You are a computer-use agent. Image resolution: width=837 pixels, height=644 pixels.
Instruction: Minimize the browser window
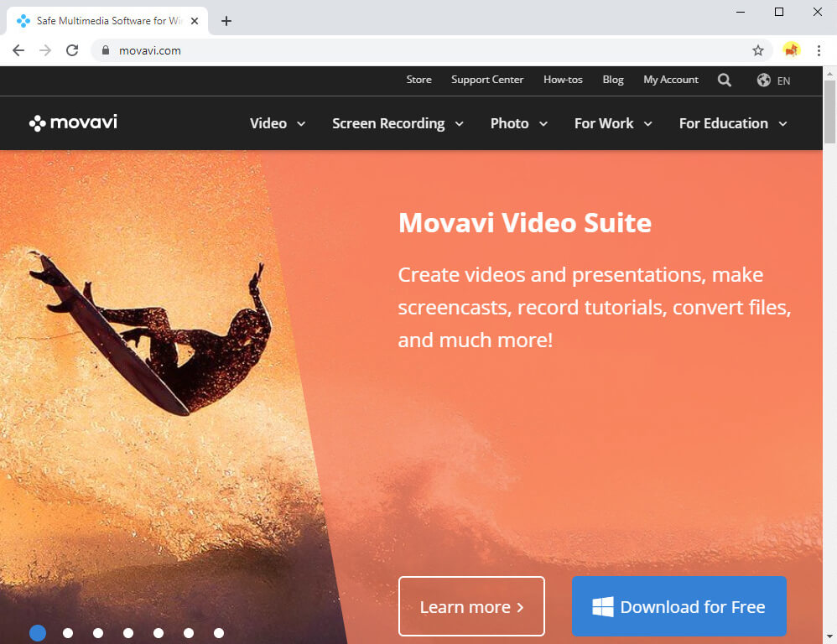(741, 12)
